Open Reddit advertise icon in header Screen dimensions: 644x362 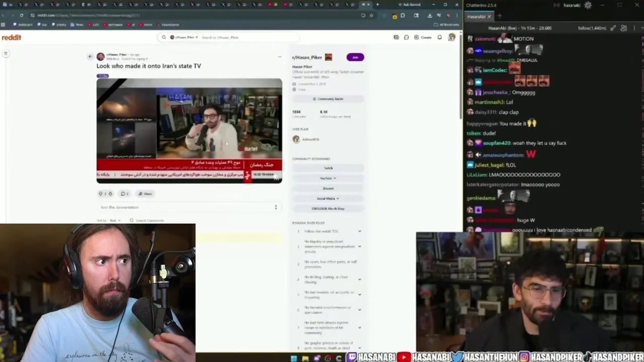coord(396,37)
